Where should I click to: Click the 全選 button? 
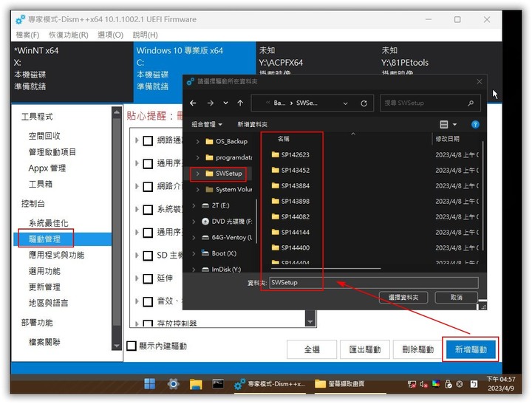[312, 349]
